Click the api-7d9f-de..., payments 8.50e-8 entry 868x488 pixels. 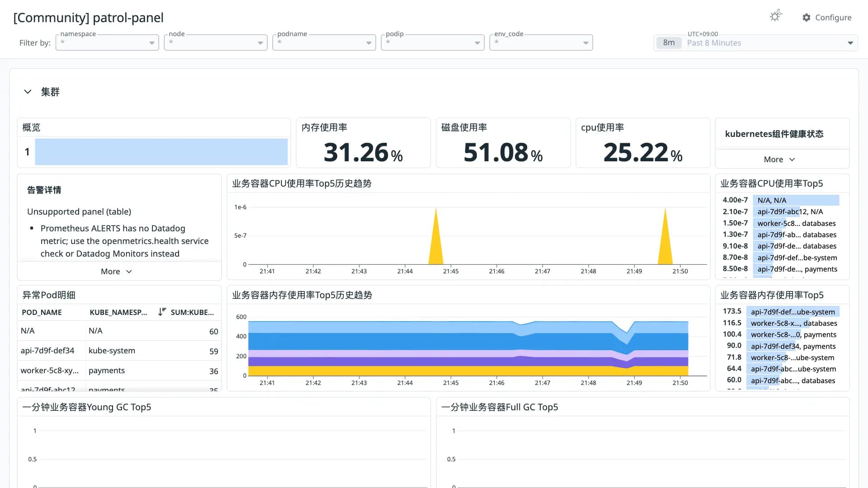coord(797,269)
